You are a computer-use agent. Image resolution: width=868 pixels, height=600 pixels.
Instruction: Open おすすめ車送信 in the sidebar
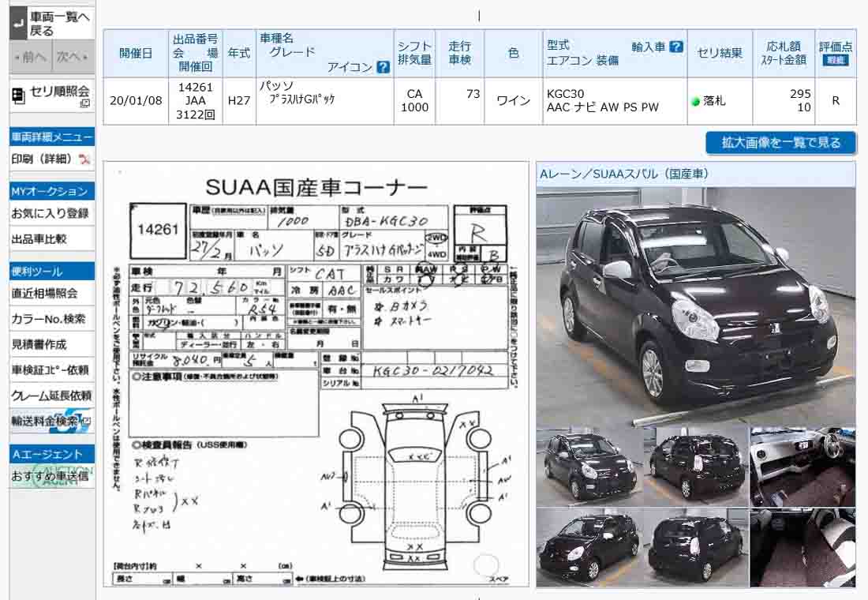click(x=52, y=476)
